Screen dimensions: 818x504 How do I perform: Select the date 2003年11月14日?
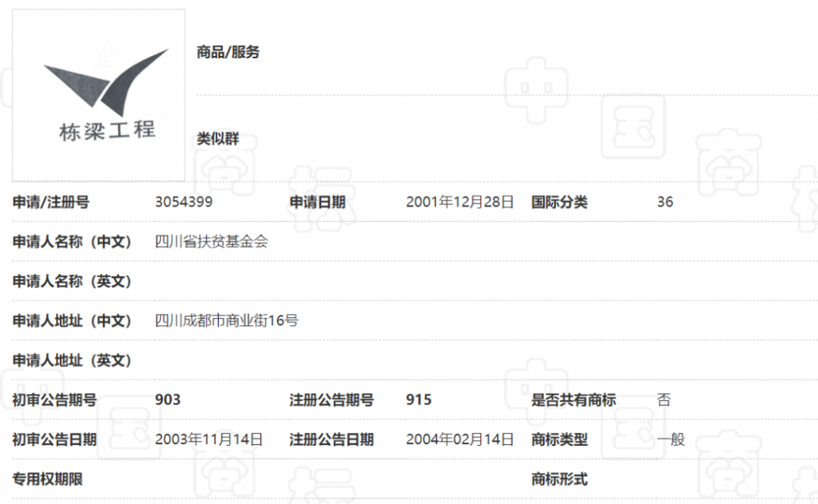pos(208,439)
